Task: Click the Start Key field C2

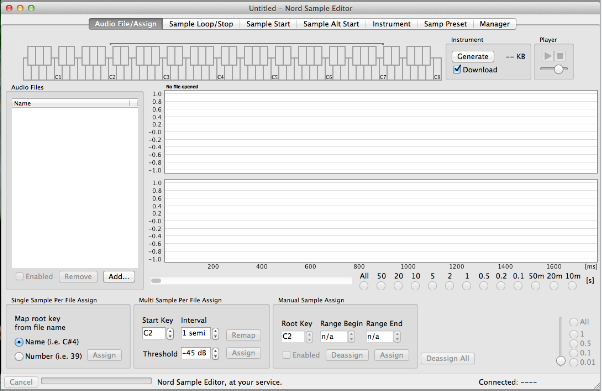Action: point(154,333)
